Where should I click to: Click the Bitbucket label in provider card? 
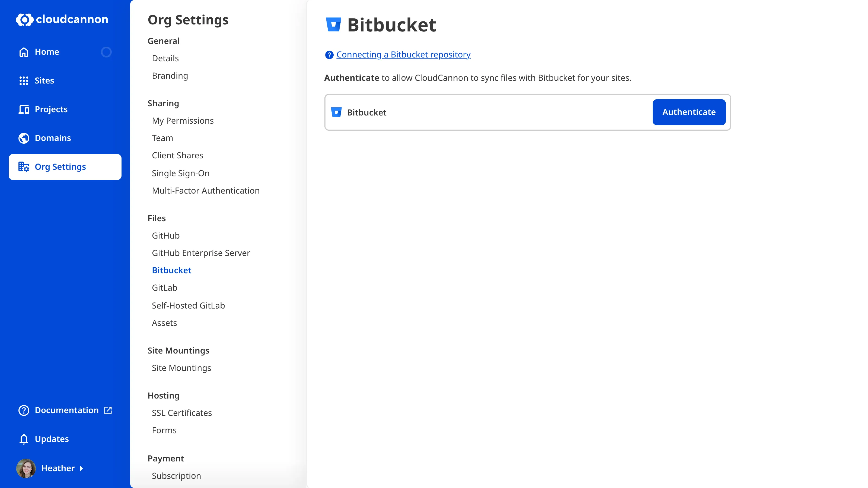(x=367, y=113)
